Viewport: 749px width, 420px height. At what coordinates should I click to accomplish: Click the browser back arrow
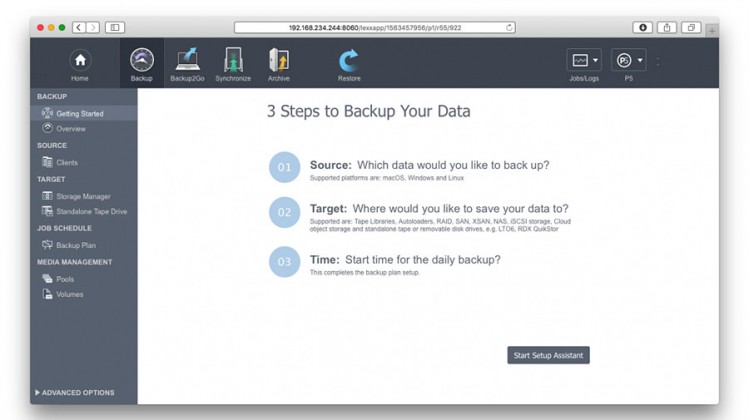[x=79, y=27]
